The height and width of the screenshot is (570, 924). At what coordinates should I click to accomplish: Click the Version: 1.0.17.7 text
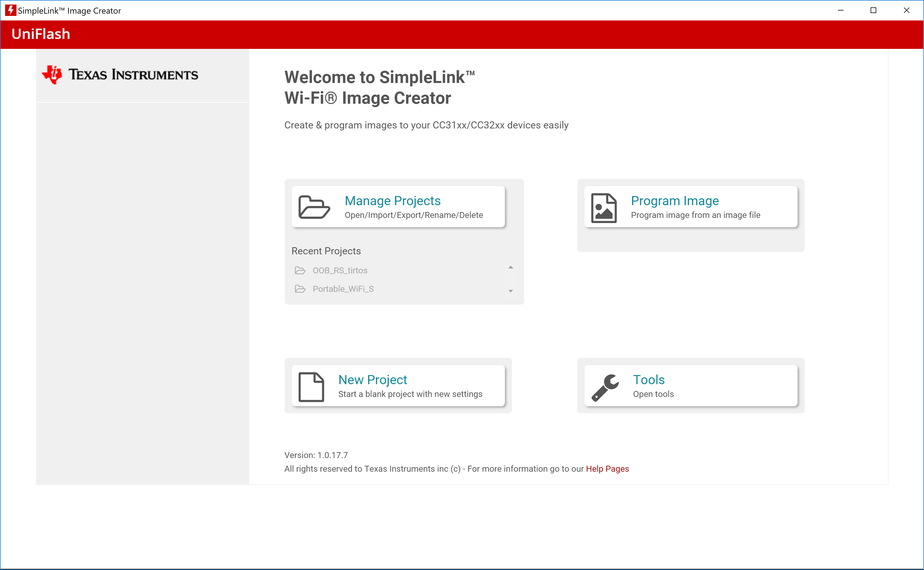click(316, 455)
